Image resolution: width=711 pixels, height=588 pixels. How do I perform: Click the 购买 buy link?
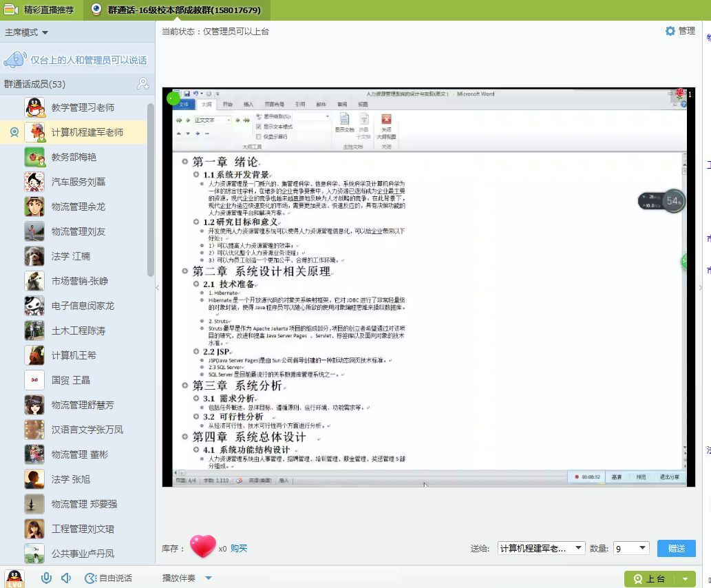[239, 548]
